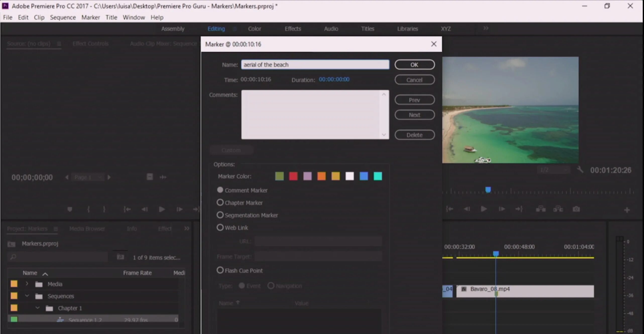Image resolution: width=644 pixels, height=334 pixels.
Task: Click the Extract button in Program Monitor
Action: [x=558, y=209]
